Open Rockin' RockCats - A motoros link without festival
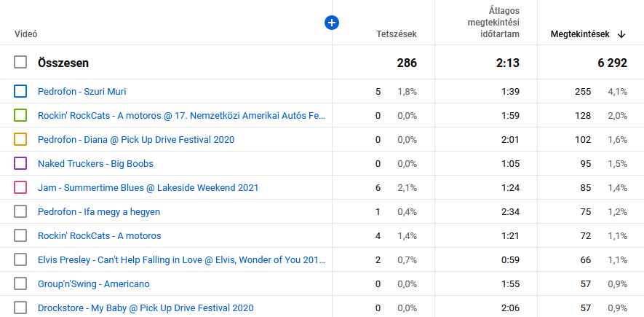 pyautogui.click(x=99, y=236)
